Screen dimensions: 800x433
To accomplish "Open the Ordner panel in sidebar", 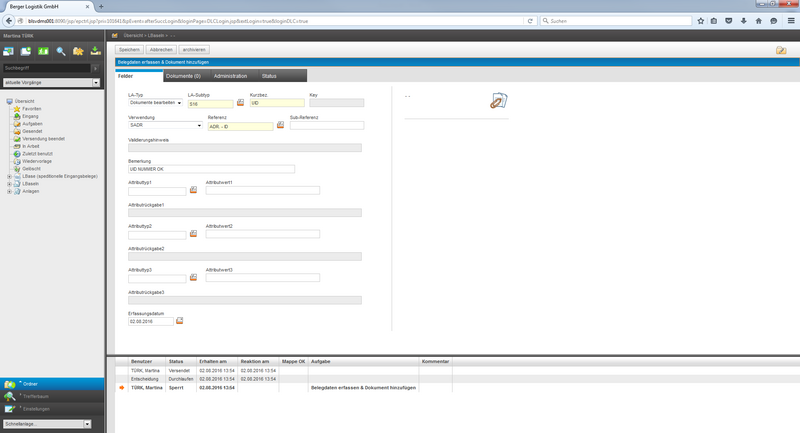I will [x=52, y=384].
